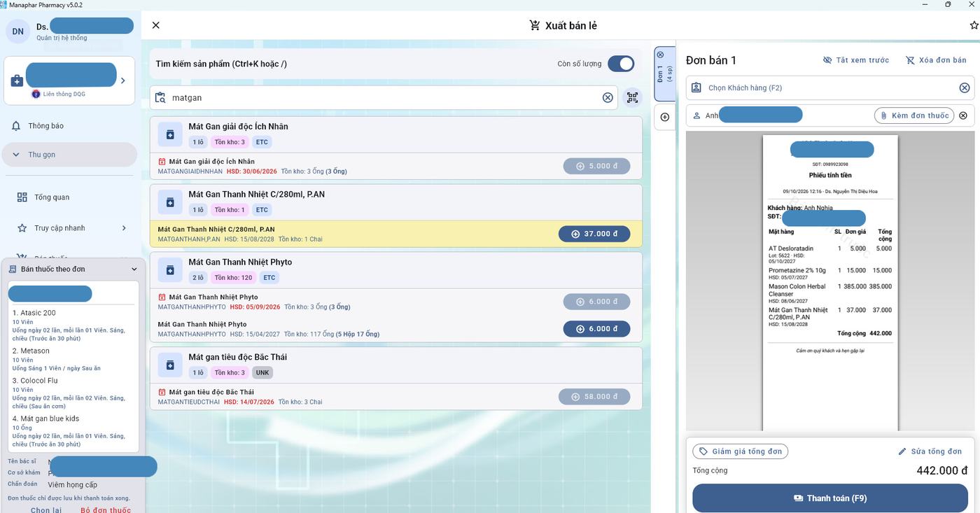The height and width of the screenshot is (513, 980).
Task: Click Bỏ đơn thuốc to discard prescription
Action: tap(106, 510)
